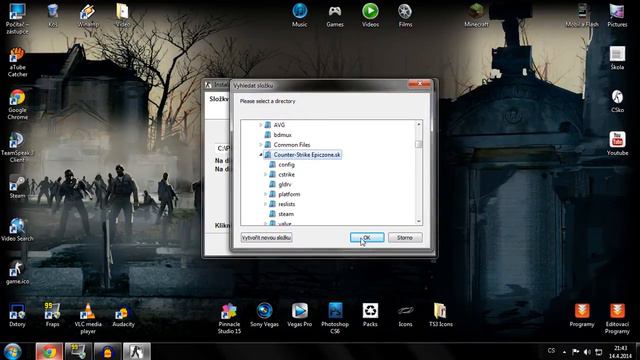
Task: Cancel the dialog with Storno
Action: (405, 238)
